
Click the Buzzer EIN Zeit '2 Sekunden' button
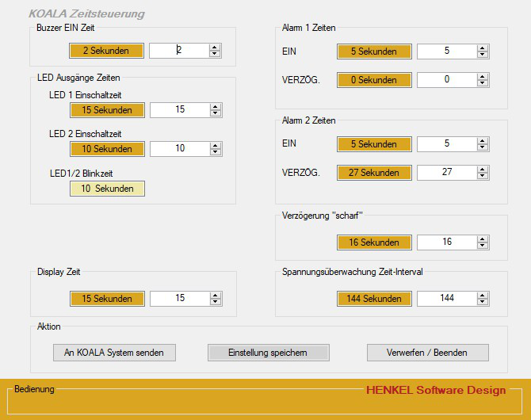[106, 50]
